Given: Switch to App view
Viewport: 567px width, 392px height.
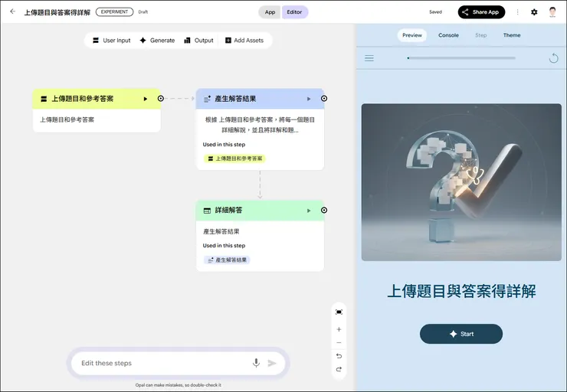Looking at the screenshot, I should coord(270,12).
